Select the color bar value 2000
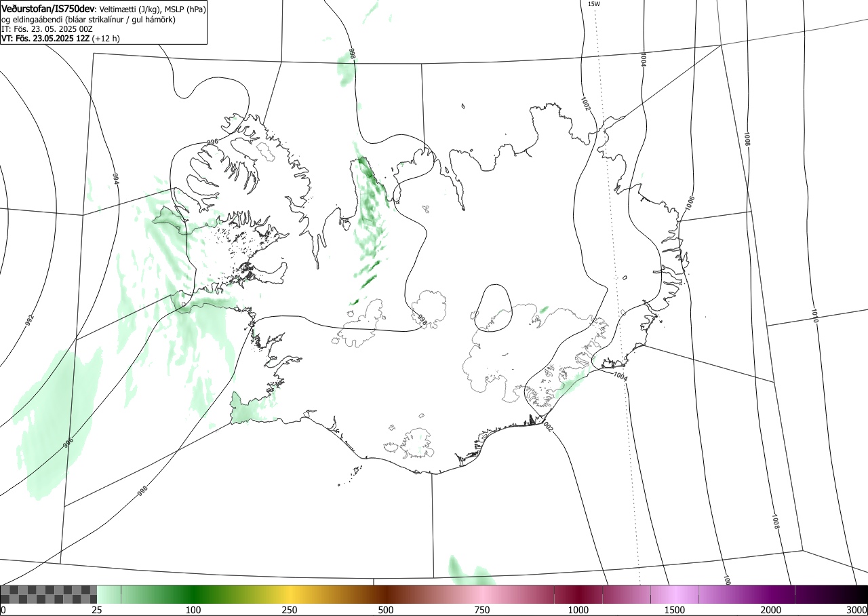The height and width of the screenshot is (616, 868). point(771,611)
